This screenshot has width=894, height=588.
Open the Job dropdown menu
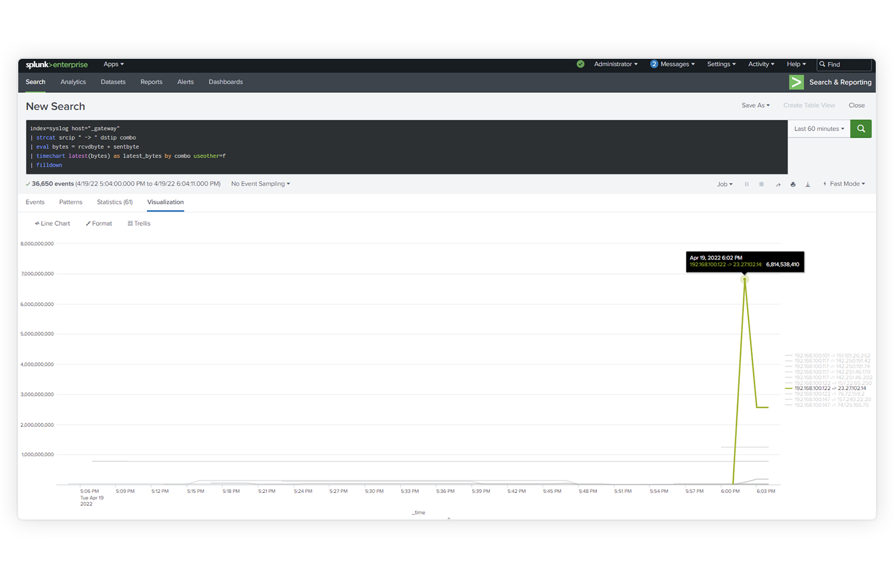[725, 183]
